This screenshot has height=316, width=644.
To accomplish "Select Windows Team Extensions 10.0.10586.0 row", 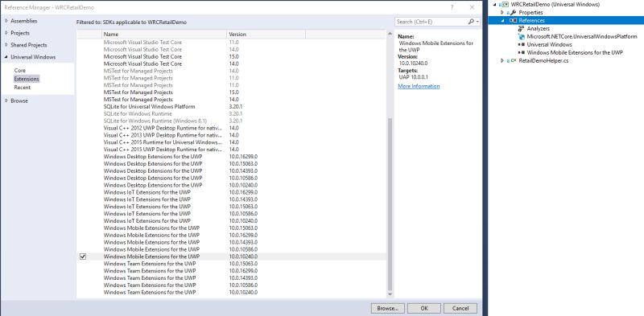I will [232, 285].
